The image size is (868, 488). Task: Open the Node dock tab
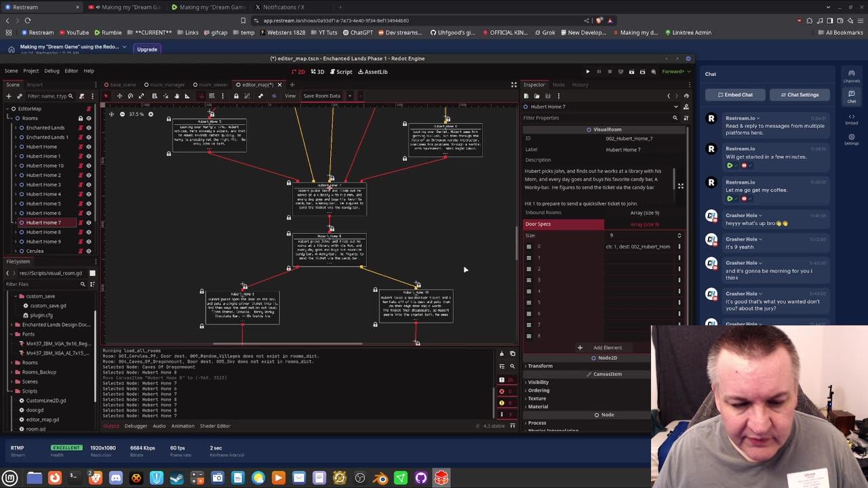558,85
